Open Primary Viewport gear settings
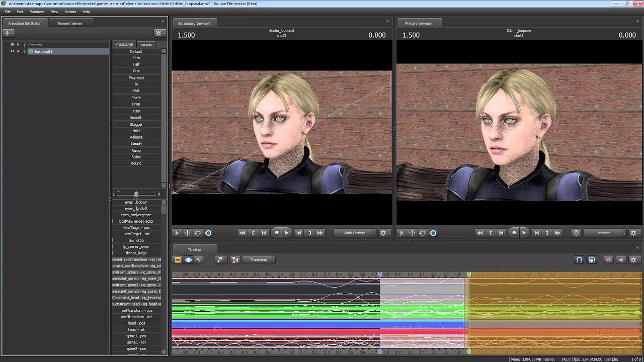This screenshot has width=644, height=362. [633, 233]
